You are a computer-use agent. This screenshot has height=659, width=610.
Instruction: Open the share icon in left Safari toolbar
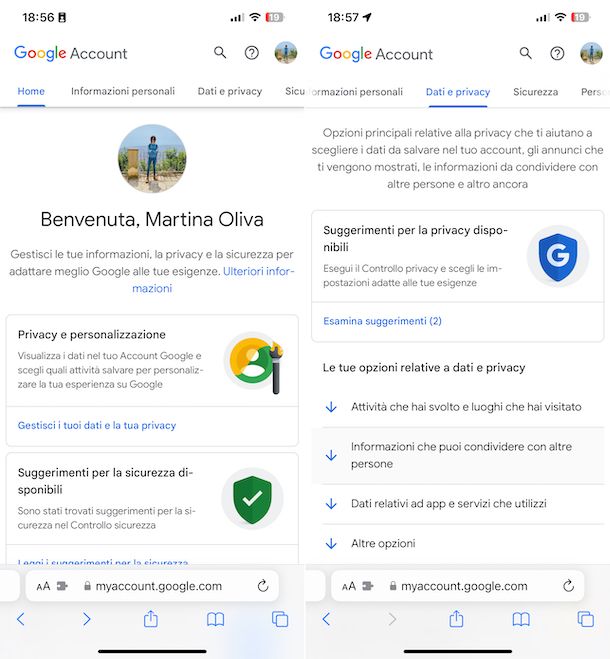[151, 619]
